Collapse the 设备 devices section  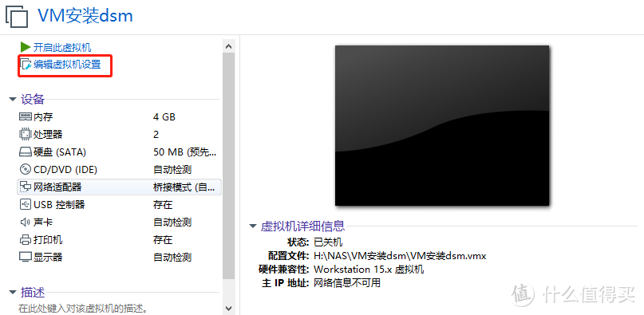coord(13,100)
